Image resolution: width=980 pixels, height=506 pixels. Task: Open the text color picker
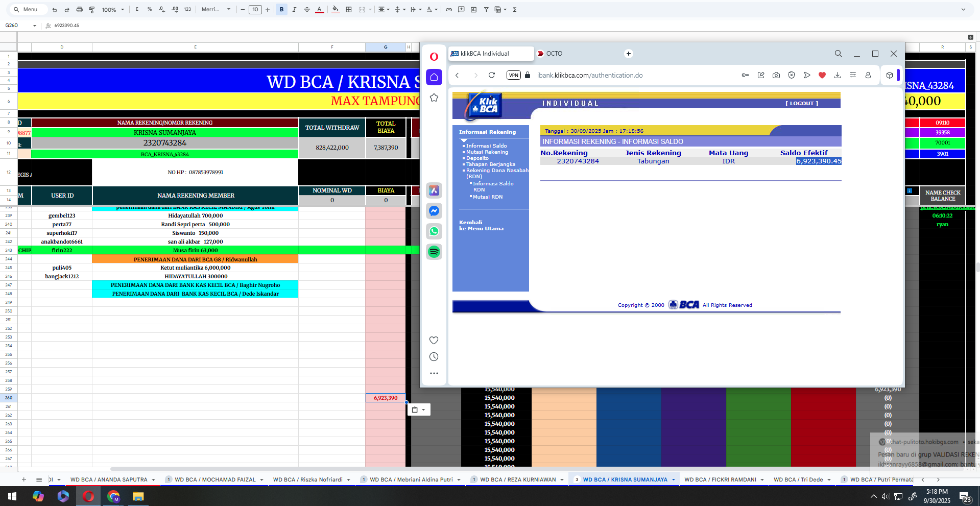319,10
